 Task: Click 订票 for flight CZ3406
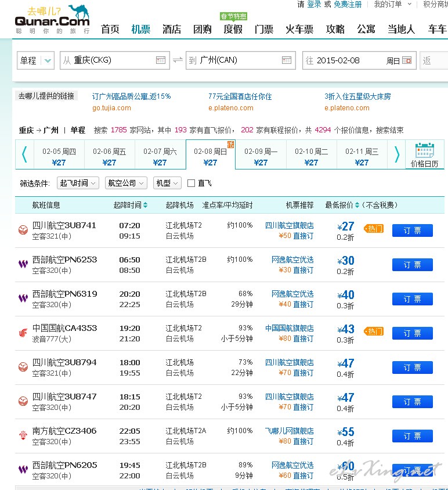413,436
